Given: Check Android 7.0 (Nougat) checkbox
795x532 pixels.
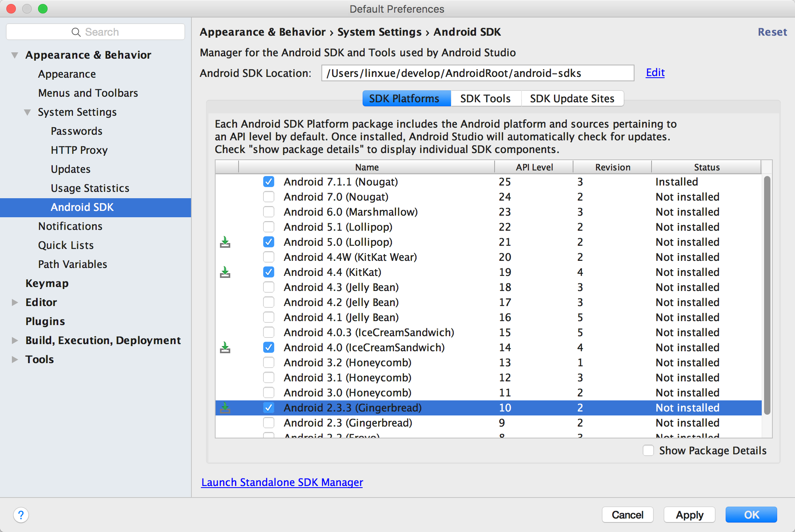Looking at the screenshot, I should (269, 197).
